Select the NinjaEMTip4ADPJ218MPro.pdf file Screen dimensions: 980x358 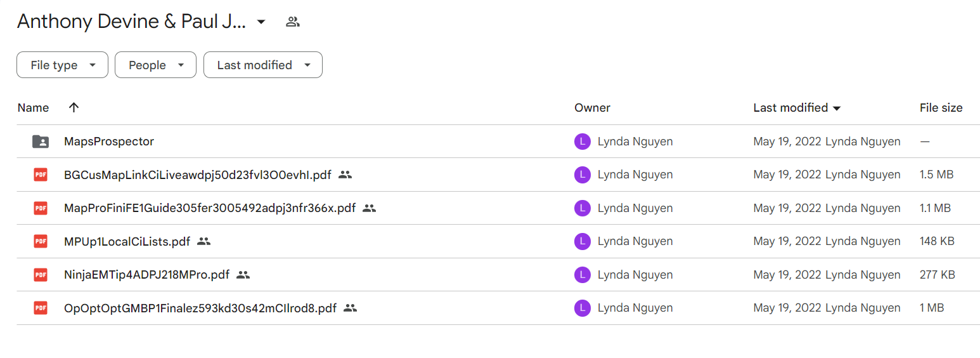[x=146, y=275]
